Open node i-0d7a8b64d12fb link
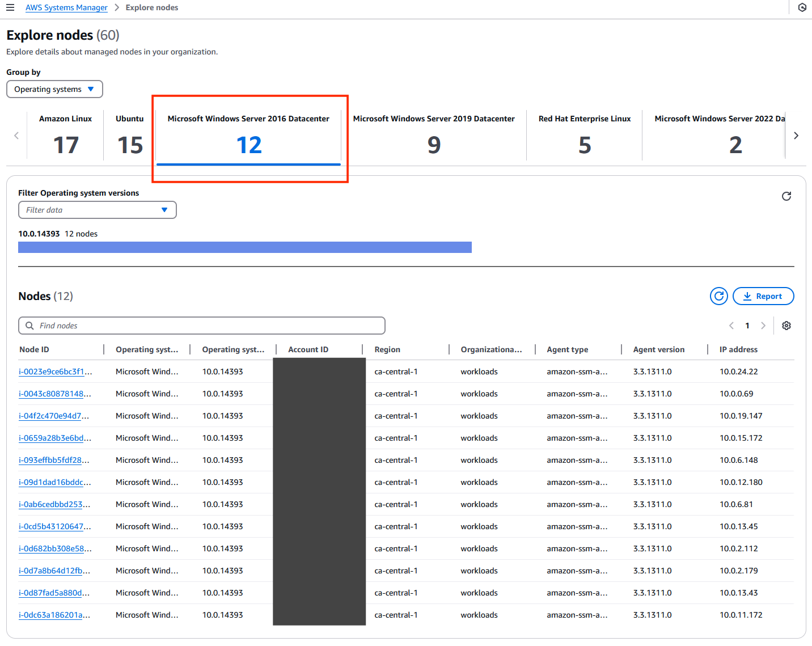Viewport: 812px width, 646px height. click(54, 571)
